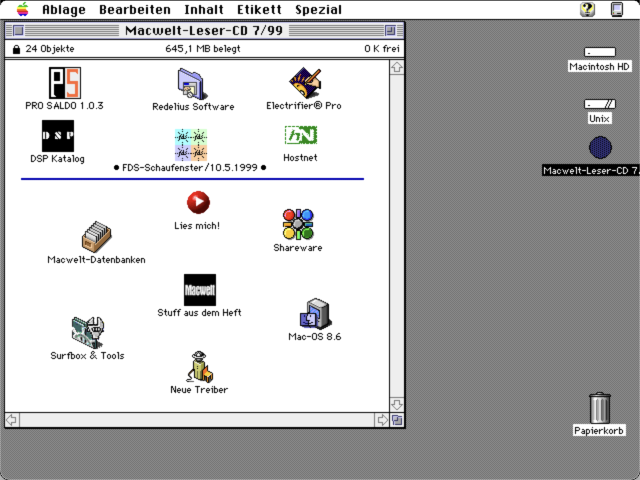The height and width of the screenshot is (480, 640).
Task: Select the DSP Katalog icon
Action: click(x=58, y=136)
